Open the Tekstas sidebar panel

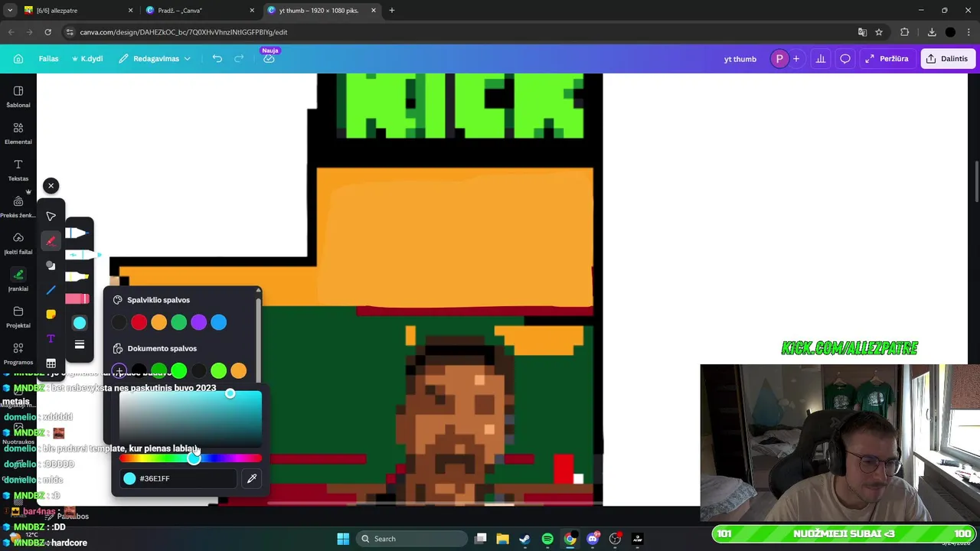(x=18, y=170)
